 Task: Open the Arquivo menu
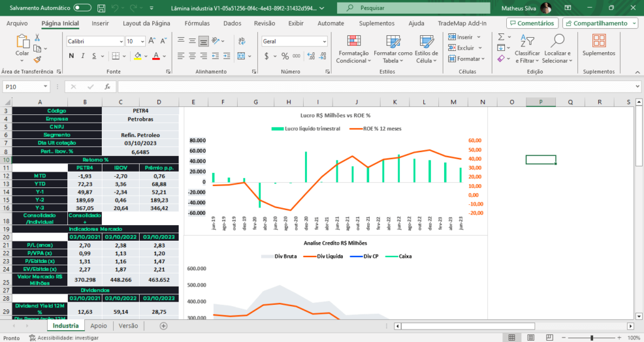pos(17,23)
